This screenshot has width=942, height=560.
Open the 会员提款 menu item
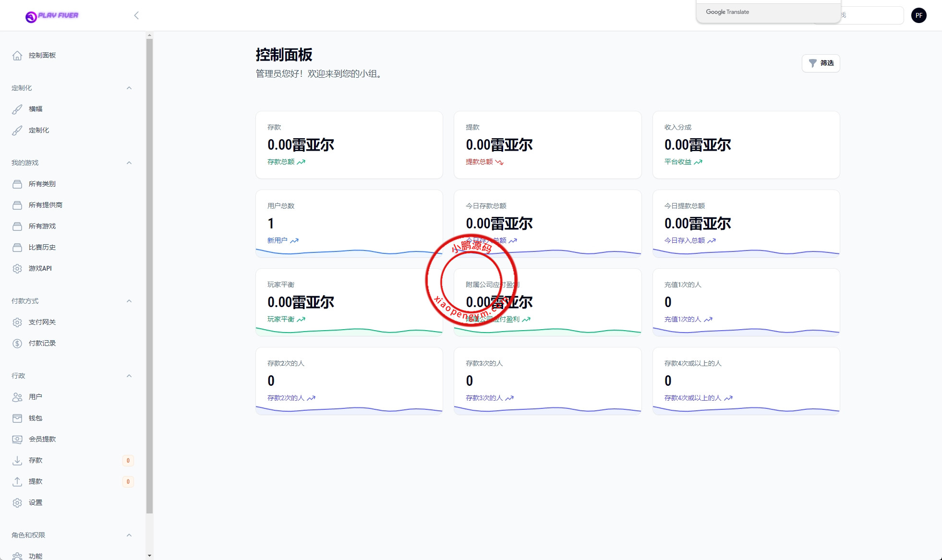pyautogui.click(x=72, y=440)
